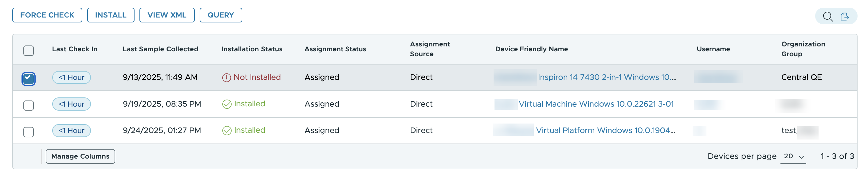The width and height of the screenshot is (868, 177).
Task: Select the <1 Hour badge in first row
Action: (x=72, y=77)
